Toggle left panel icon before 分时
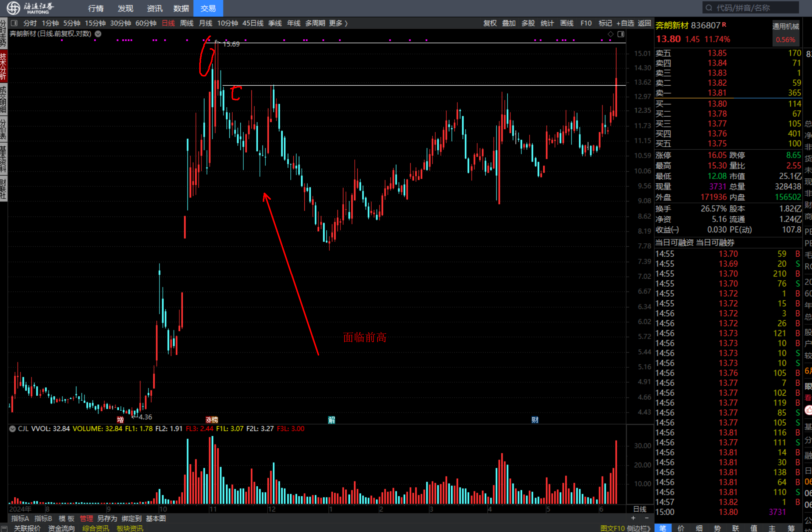The width and height of the screenshot is (812, 532). 14,23
